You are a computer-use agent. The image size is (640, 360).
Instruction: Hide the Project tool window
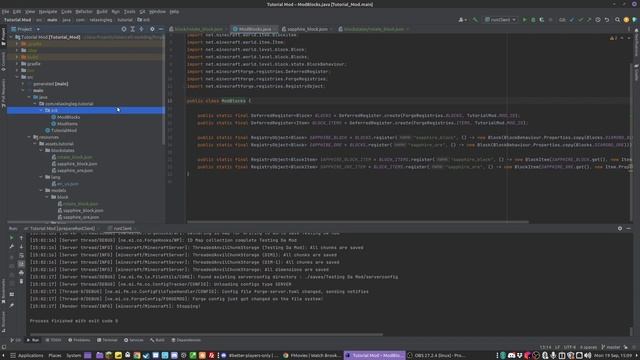(161, 29)
